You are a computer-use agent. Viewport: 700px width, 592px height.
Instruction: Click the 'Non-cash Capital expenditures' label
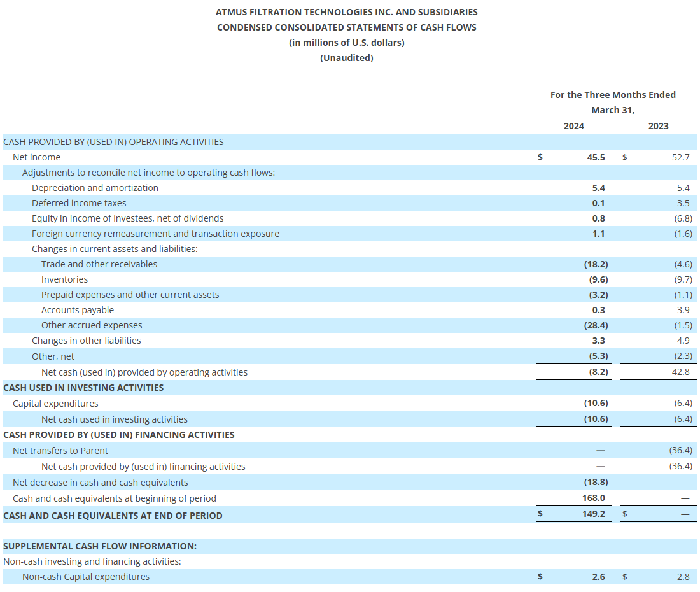coord(86,577)
